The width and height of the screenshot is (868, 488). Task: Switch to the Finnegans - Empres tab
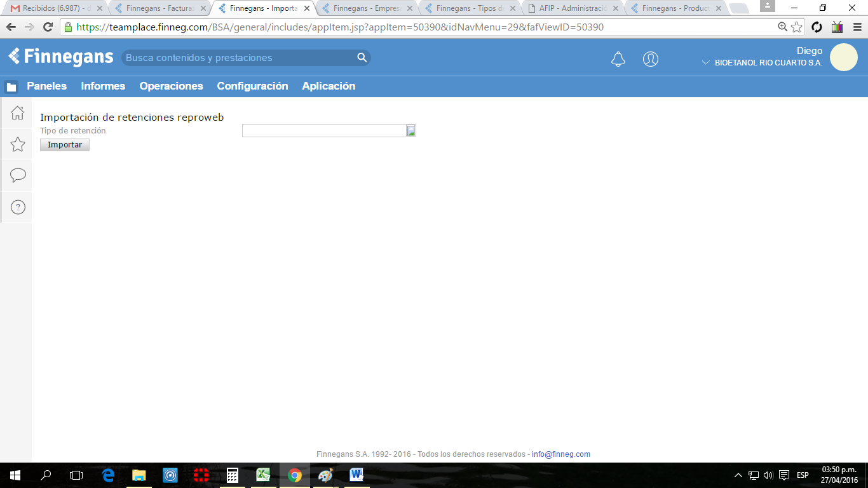coord(367,8)
